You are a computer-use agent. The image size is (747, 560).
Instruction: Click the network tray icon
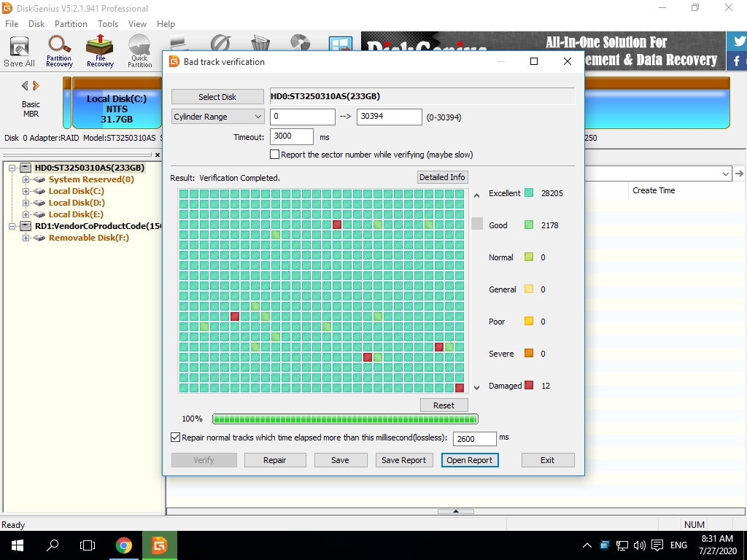(x=622, y=545)
